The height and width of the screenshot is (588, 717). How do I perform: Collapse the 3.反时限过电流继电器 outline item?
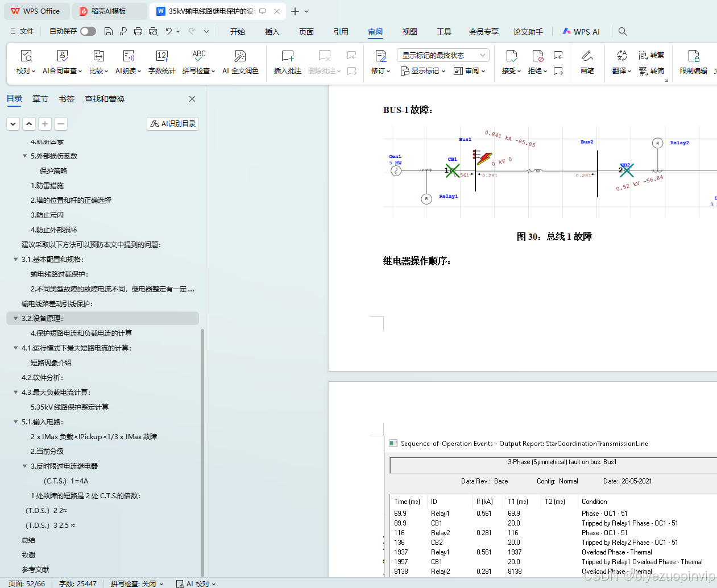click(x=24, y=466)
